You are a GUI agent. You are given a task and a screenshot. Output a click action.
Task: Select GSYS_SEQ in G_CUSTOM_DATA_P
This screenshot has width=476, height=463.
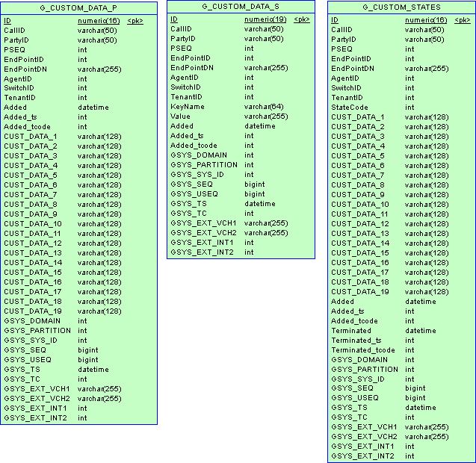coord(25,350)
